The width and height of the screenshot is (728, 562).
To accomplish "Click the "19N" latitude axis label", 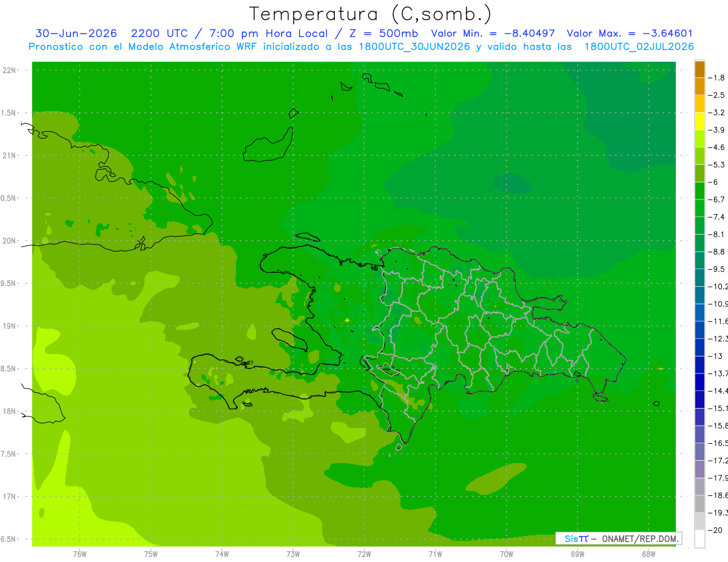I will pos(9,326).
